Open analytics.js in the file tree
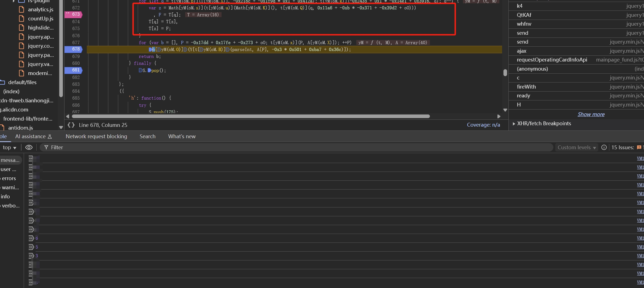This screenshot has width=644, height=288. coord(41,9)
